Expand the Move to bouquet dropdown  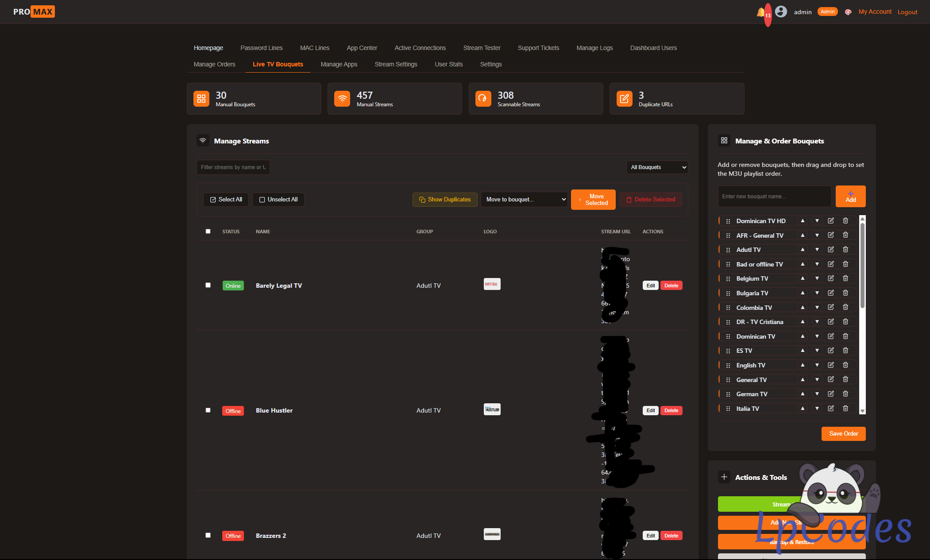(524, 200)
